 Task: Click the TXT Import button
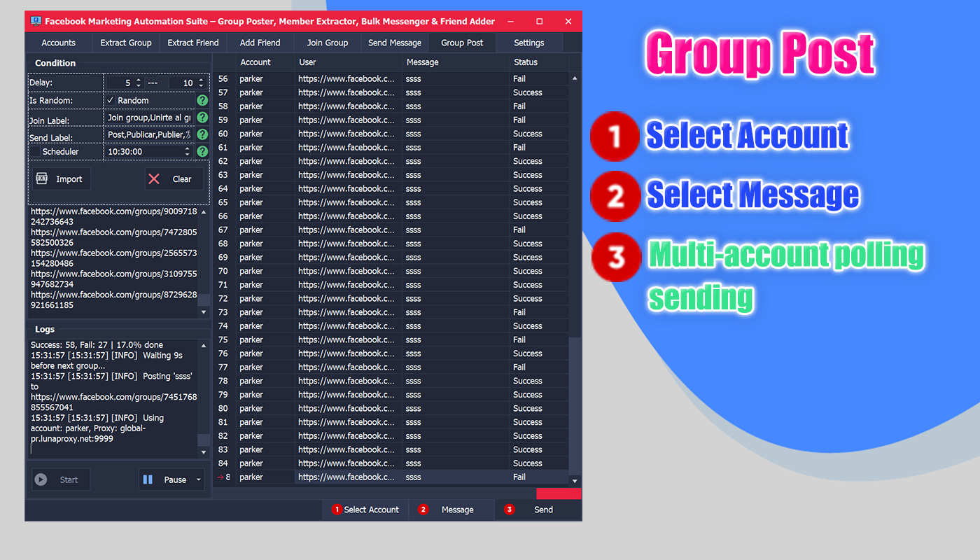[61, 179]
